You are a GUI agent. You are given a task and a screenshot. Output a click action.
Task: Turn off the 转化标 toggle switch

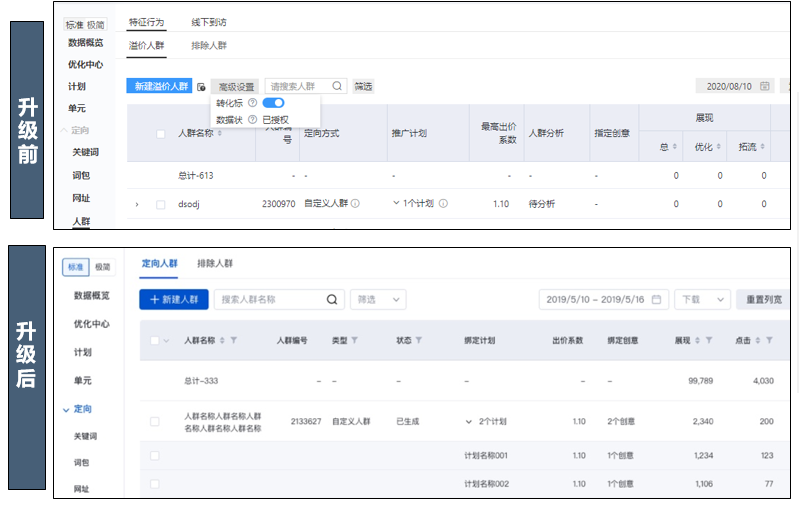pyautogui.click(x=273, y=103)
